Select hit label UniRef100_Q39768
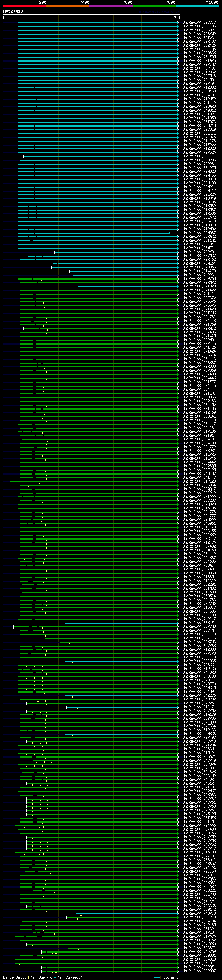This screenshot has height=980, width=222. (x=199, y=278)
